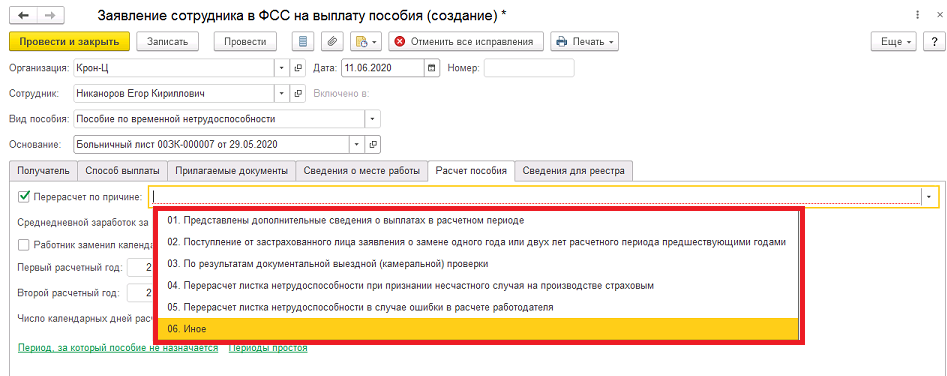The image size is (947, 376).
Task: Click the Дата field 11.06.2020
Action: pos(383,68)
